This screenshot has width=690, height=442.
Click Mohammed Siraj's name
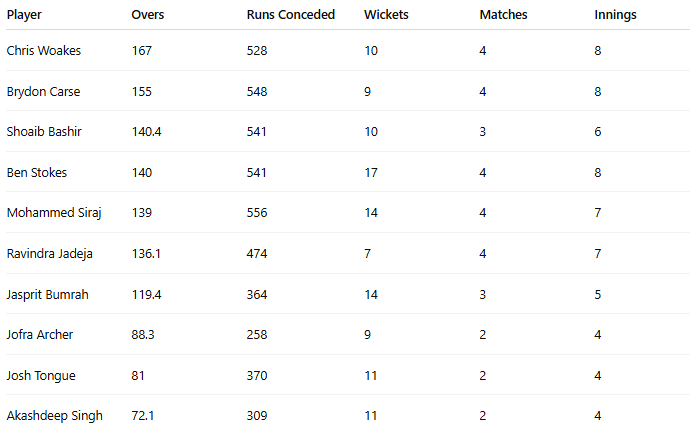pos(54,213)
